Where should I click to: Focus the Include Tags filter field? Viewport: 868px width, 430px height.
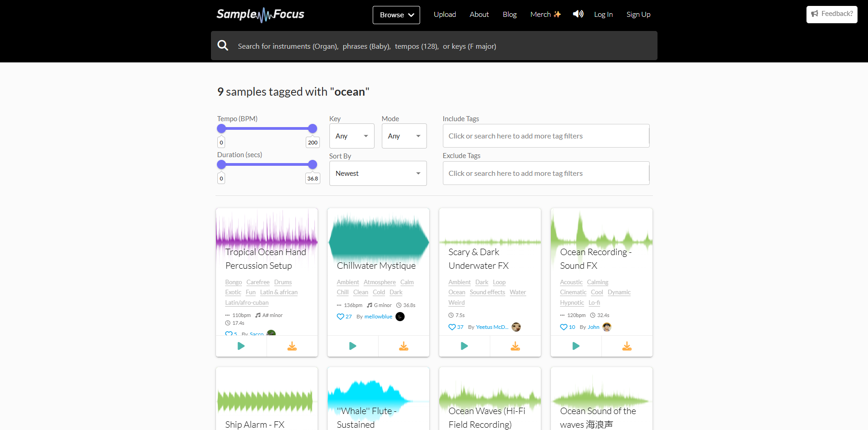coord(546,136)
